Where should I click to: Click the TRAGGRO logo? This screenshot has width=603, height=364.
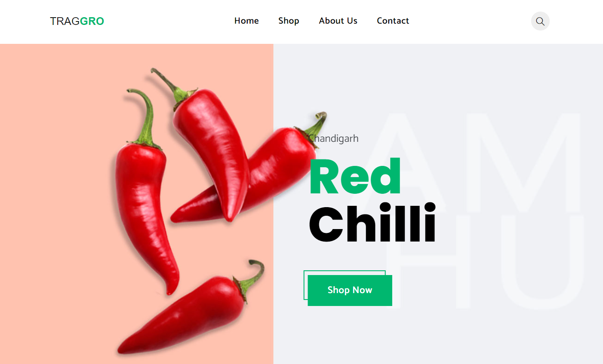[77, 21]
